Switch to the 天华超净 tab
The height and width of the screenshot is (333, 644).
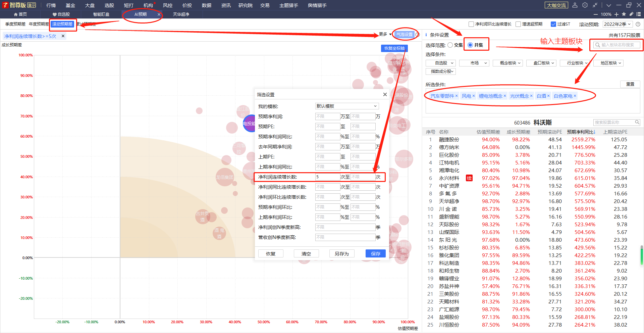(x=181, y=14)
